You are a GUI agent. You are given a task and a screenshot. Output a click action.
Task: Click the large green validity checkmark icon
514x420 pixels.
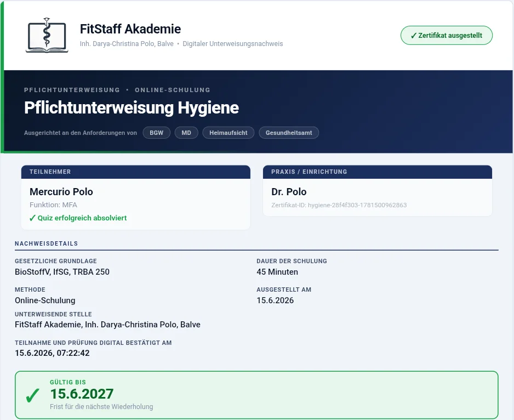(x=32, y=395)
